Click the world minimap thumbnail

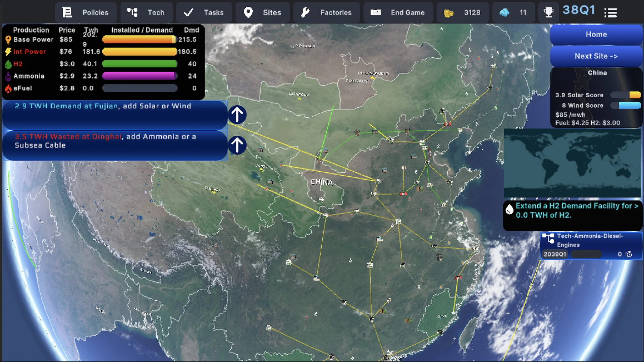pyautogui.click(x=572, y=164)
